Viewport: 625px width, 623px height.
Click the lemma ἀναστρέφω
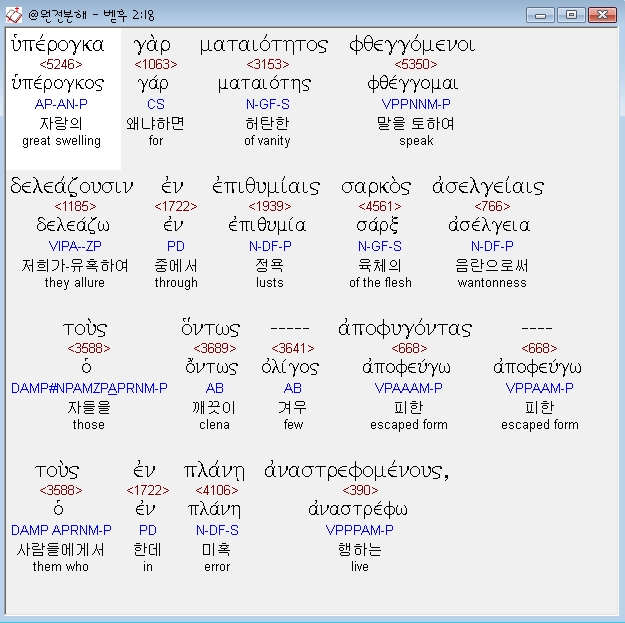[358, 509]
